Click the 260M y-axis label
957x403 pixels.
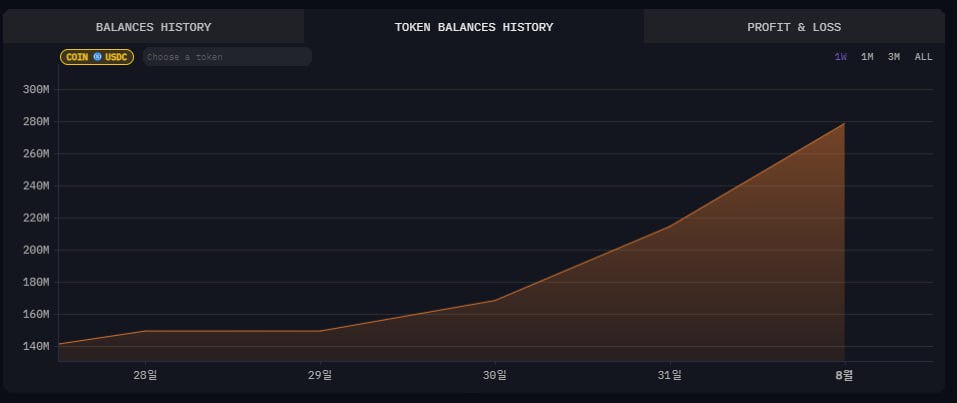[35, 153]
